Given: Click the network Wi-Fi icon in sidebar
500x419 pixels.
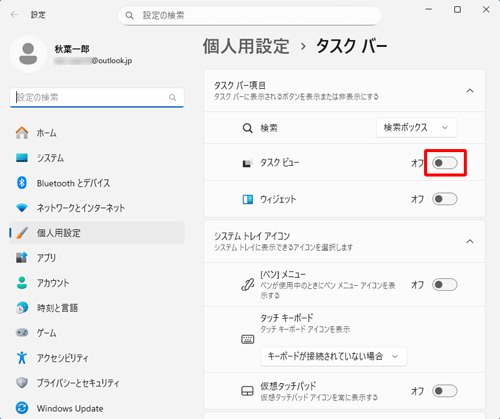Looking at the screenshot, I should click(22, 208).
